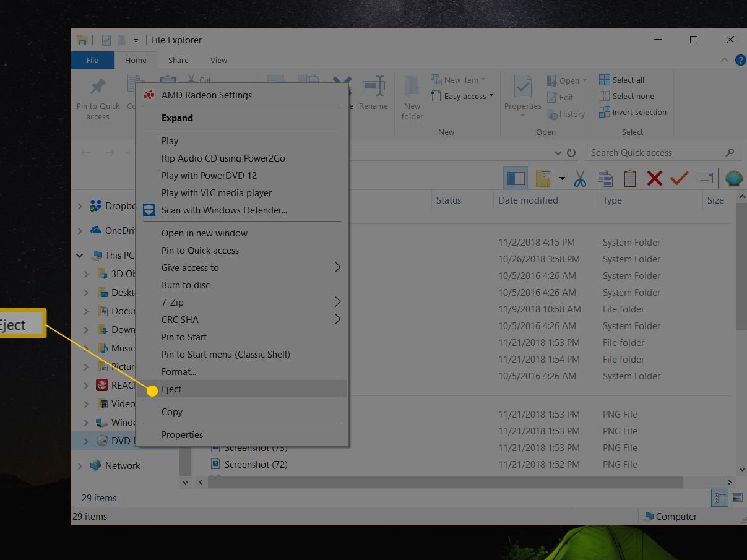Screen dimensions: 747x560
Task: Click the horizontal scrollbar under the file list
Action: coord(446,482)
